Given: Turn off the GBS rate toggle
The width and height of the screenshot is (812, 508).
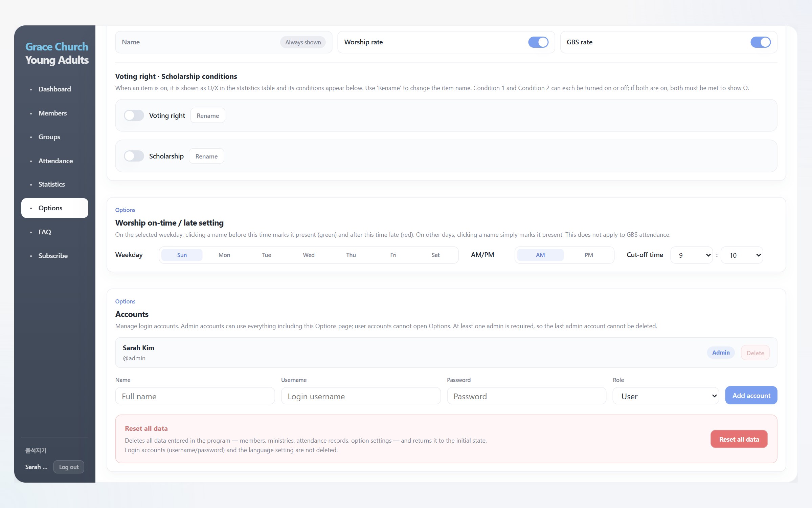Looking at the screenshot, I should [760, 42].
